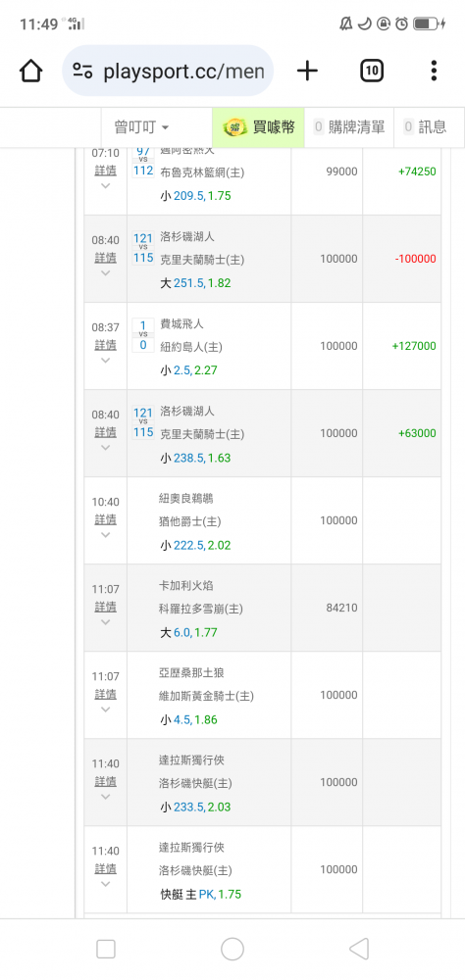Expand the chevron under 08:37 詳情
Image resolution: width=465 pixels, height=980 pixels.
pos(105,360)
